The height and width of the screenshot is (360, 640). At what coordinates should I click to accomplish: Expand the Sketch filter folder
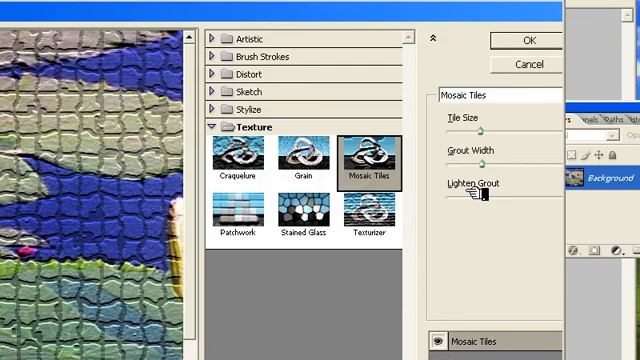[211, 91]
